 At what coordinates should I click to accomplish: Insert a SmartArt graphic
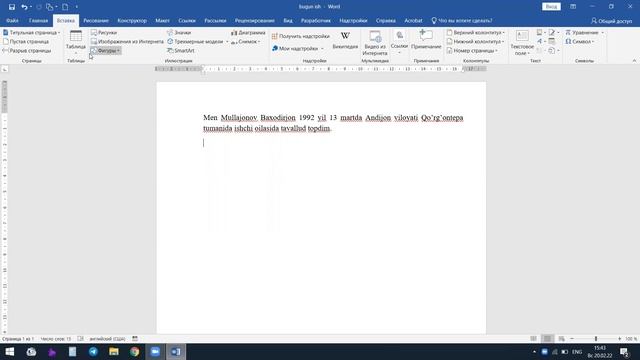(x=180, y=51)
